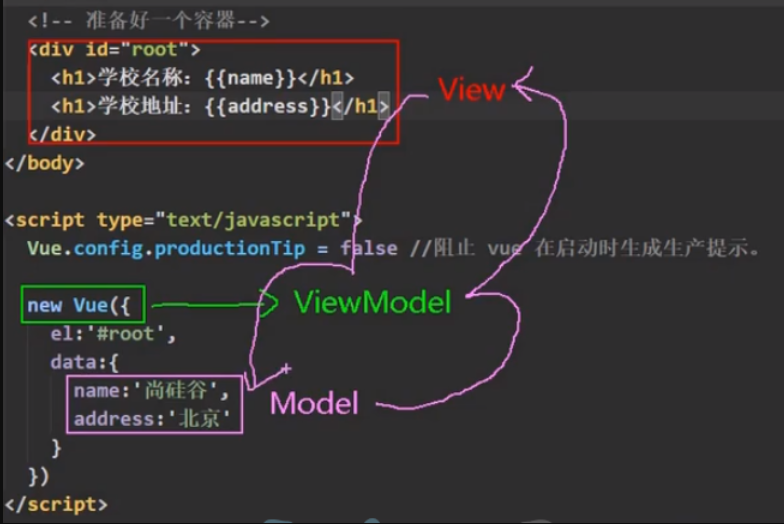This screenshot has height=524, width=784.
Task: Click the closing </div> tag
Action: pyautogui.click(x=62, y=134)
